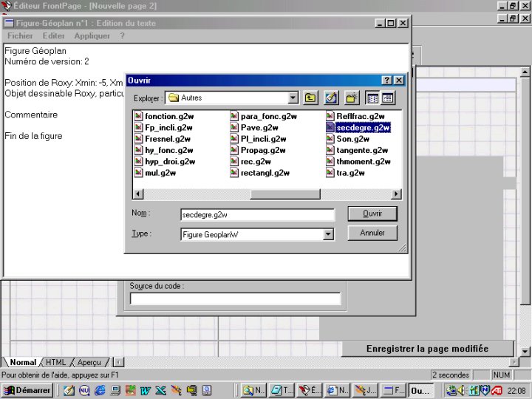Screen dimensions: 532x399
Task: Switch to list view in Ouvrir dialog
Action: (372, 98)
